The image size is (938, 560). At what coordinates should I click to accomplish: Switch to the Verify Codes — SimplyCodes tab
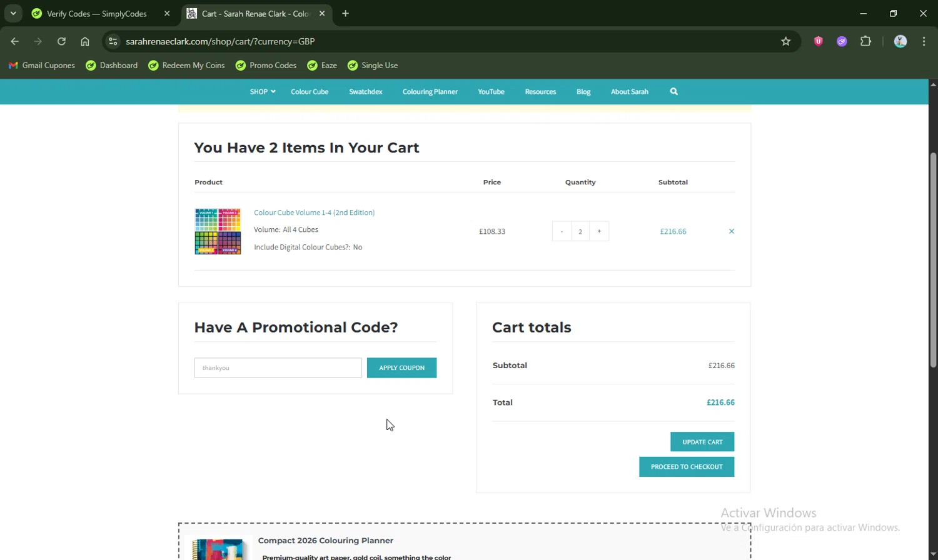[97, 13]
